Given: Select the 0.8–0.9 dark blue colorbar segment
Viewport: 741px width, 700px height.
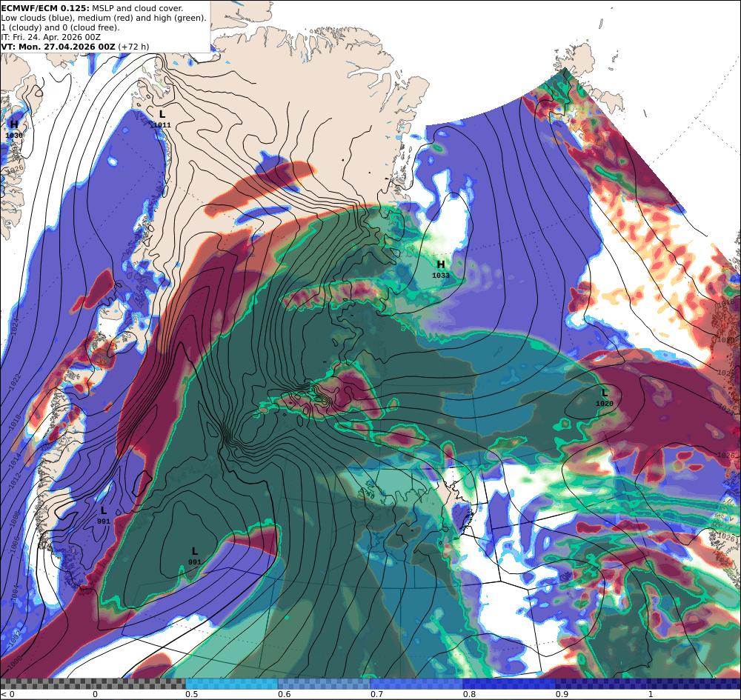Looking at the screenshot, I should coord(510,684).
